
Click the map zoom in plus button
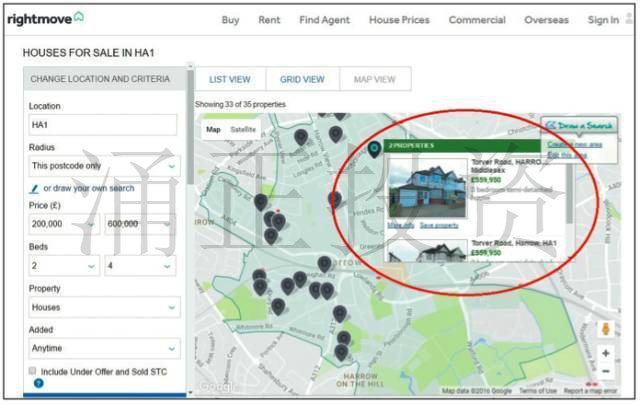point(606,353)
